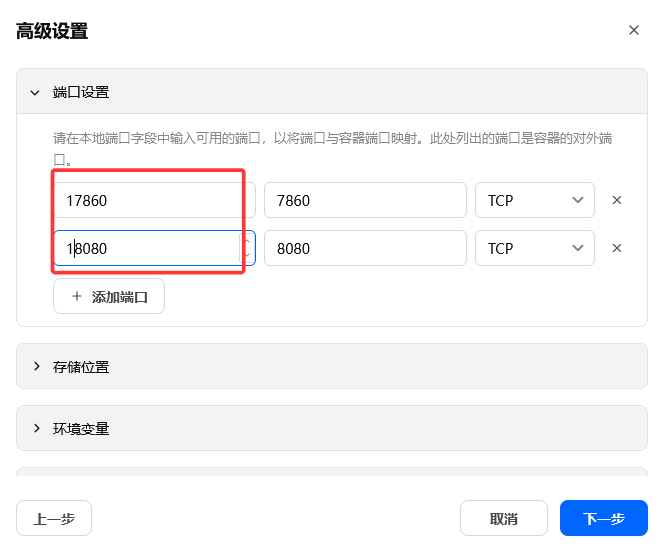Increase 18080 port using stepper up arrow
This screenshot has height=555, width=665.
(246, 241)
